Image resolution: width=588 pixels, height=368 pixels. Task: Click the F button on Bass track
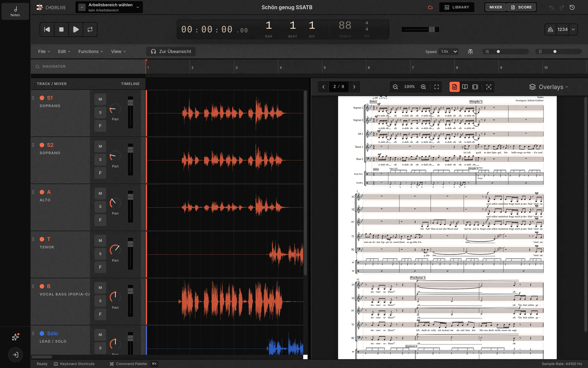pos(100,314)
